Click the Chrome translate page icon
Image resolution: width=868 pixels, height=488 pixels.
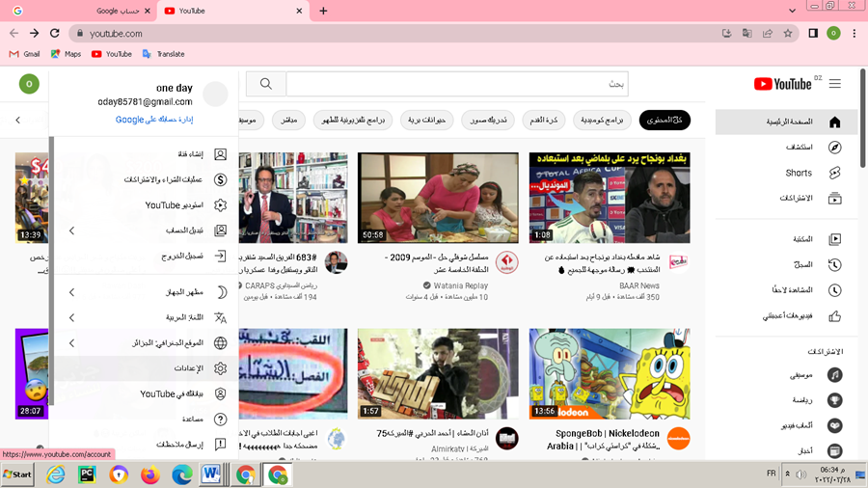point(746,33)
